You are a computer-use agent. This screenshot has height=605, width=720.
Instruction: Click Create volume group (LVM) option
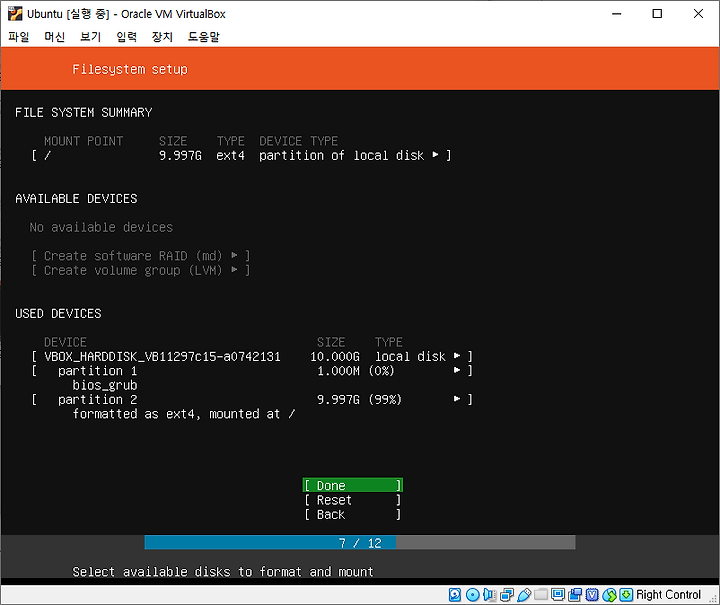(141, 270)
